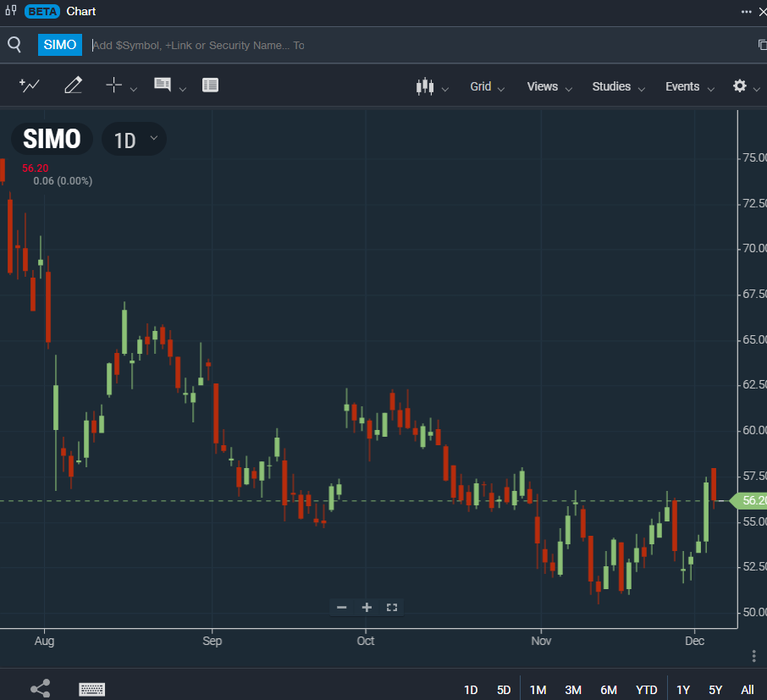
Task: Click the Dec label on the time axis
Action: 694,641
